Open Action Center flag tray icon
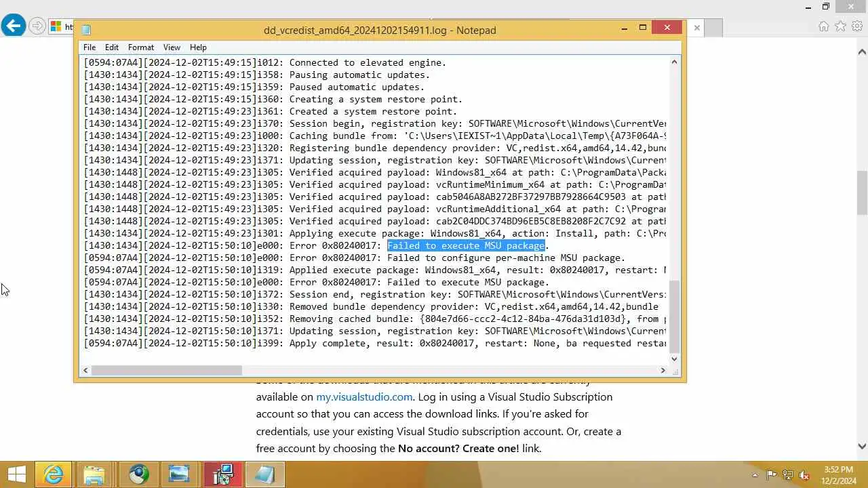The width and height of the screenshot is (868, 488). (772, 474)
